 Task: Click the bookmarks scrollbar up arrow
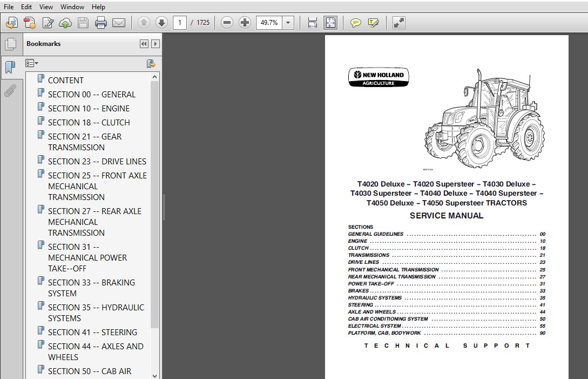154,77
